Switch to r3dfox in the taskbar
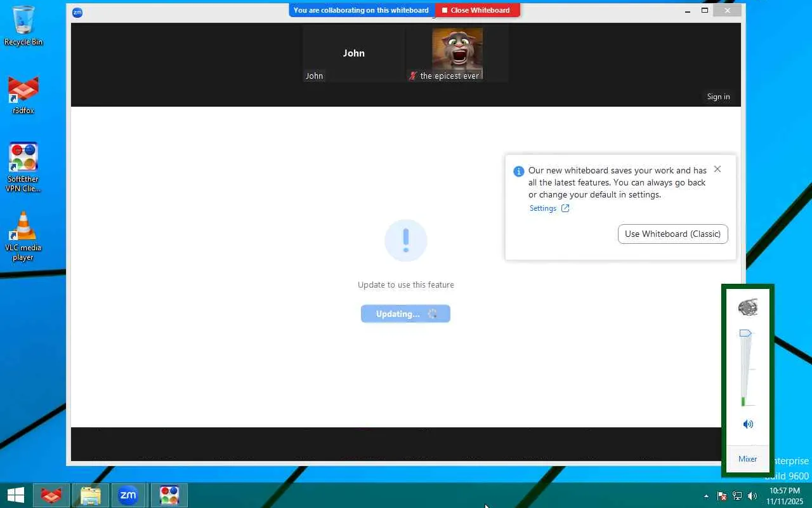The height and width of the screenshot is (508, 812). point(51,495)
